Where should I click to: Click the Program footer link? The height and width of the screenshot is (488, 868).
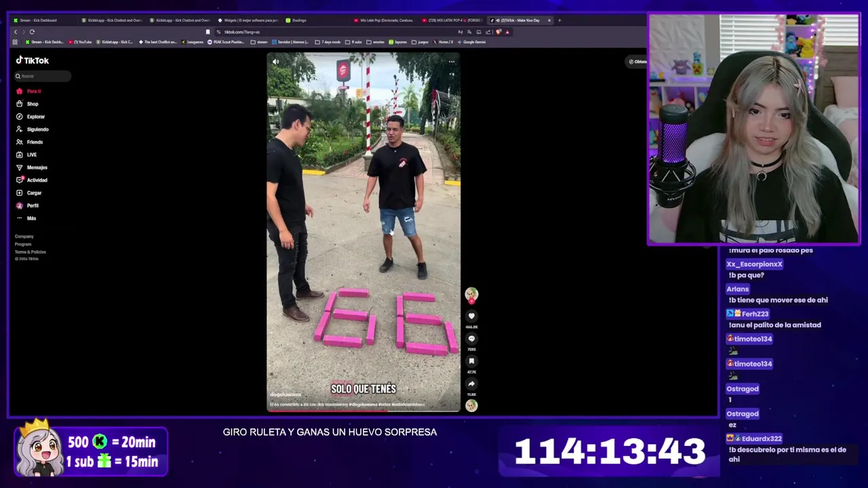pos(23,244)
